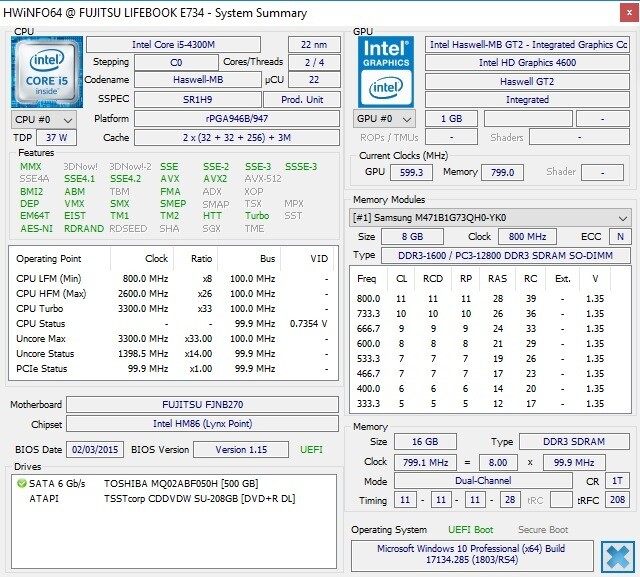Select the CPU Turbo row
The height and width of the screenshot is (577, 640).
pos(173,309)
